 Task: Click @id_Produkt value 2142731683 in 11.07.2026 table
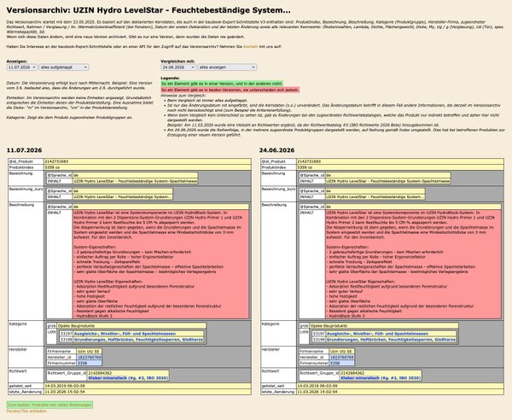click(148, 161)
